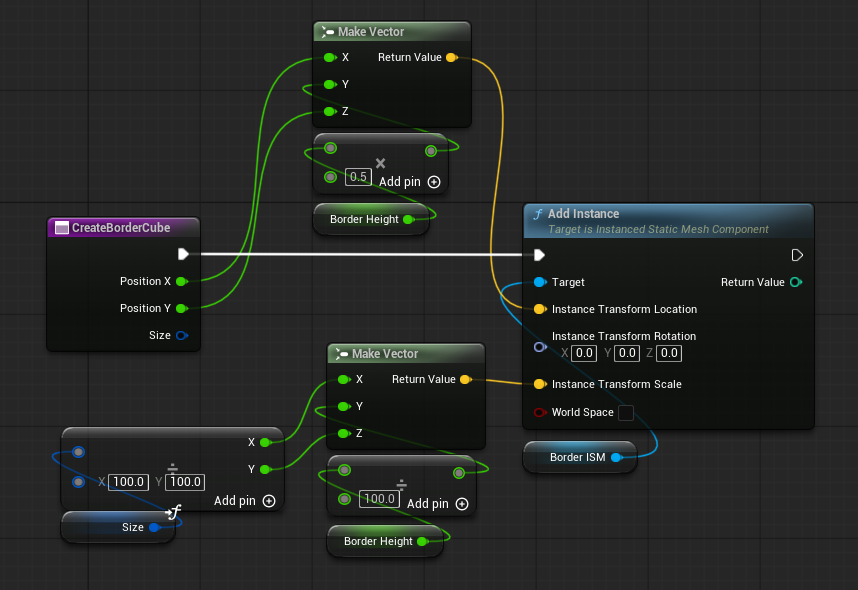The height and width of the screenshot is (590, 858).
Task: Click the Add Instance execution output pin
Action: [x=797, y=254]
